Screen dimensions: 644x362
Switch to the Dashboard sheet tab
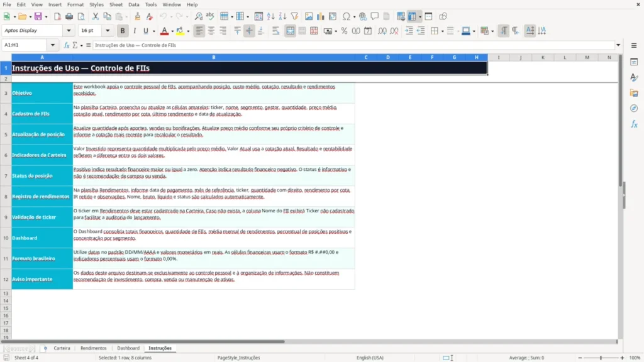[x=128, y=348]
